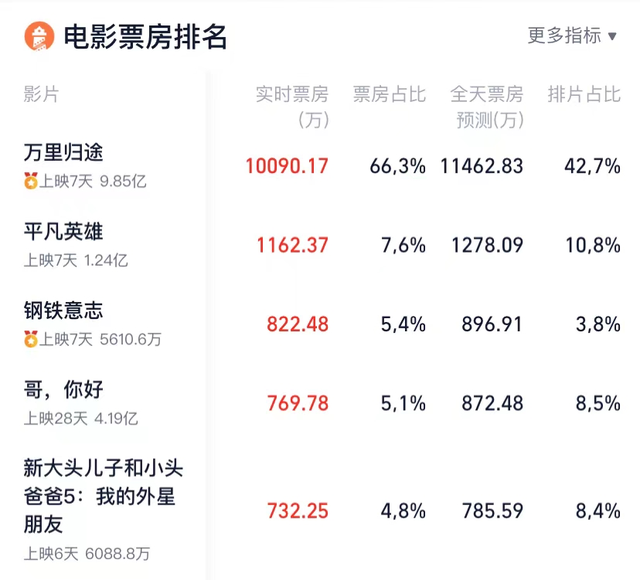Click the 电影票房排名 page title
The width and height of the screenshot is (640, 580).
tap(146, 37)
